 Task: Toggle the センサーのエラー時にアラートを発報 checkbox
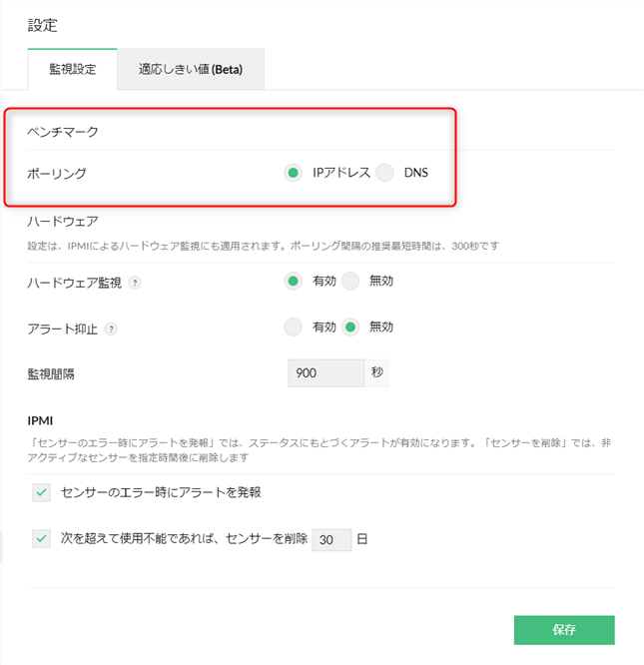[x=41, y=492]
